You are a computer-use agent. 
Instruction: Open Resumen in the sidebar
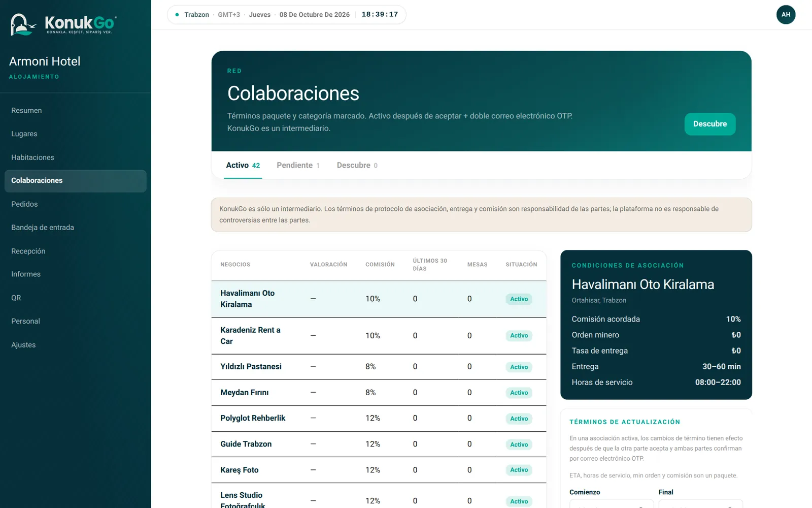76,110
